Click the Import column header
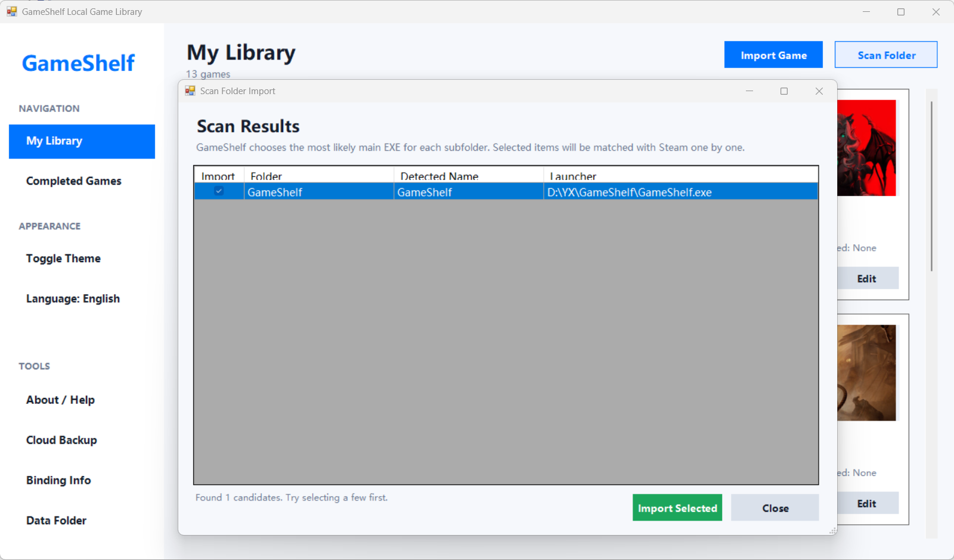The image size is (954, 560). pos(219,176)
